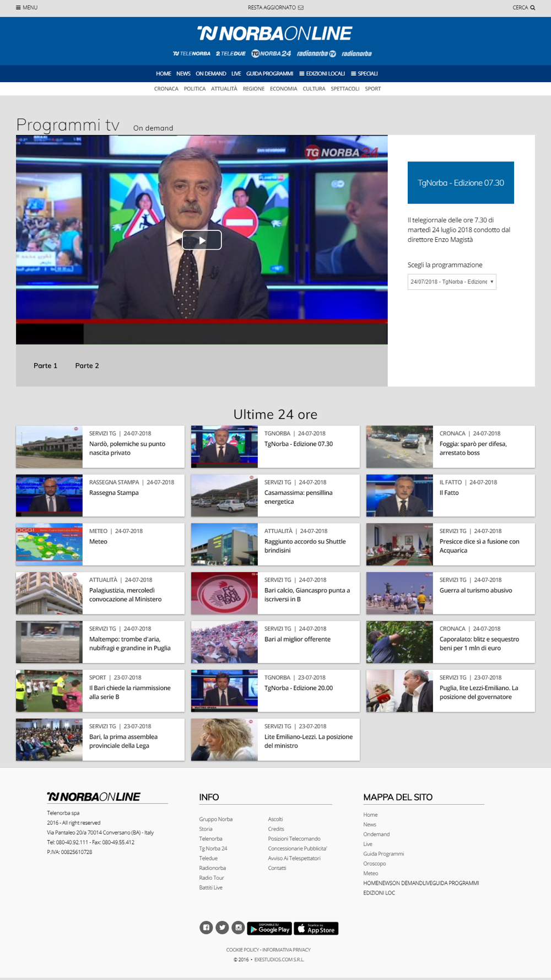Image resolution: width=551 pixels, height=980 pixels.
Task: Open search via CERCA magnifier
Action: (523, 8)
